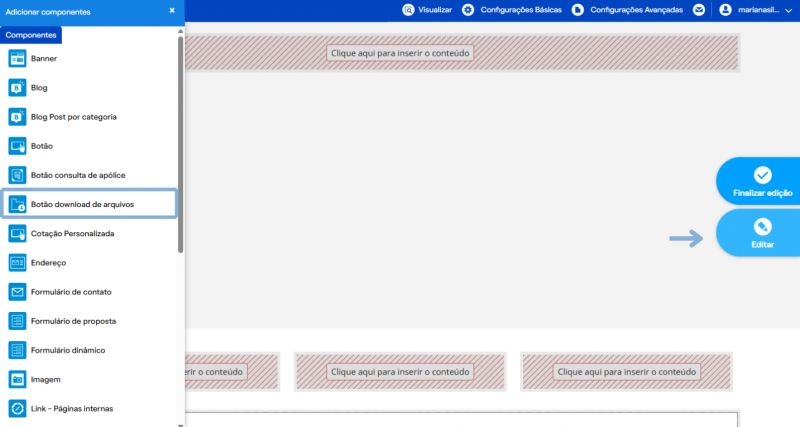Select the Formulário de proposta label
This screenshot has width=800, height=427.
(x=73, y=321)
